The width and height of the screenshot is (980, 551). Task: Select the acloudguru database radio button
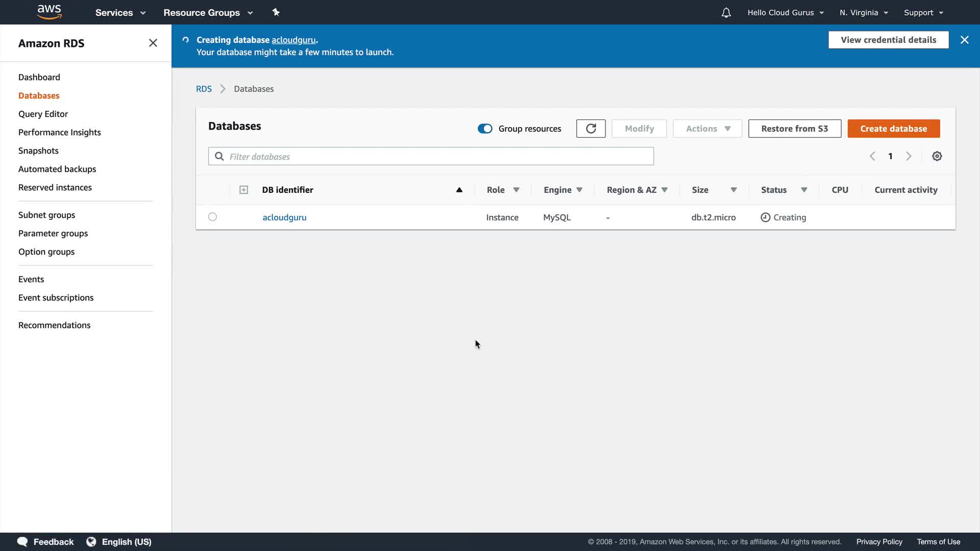point(212,217)
